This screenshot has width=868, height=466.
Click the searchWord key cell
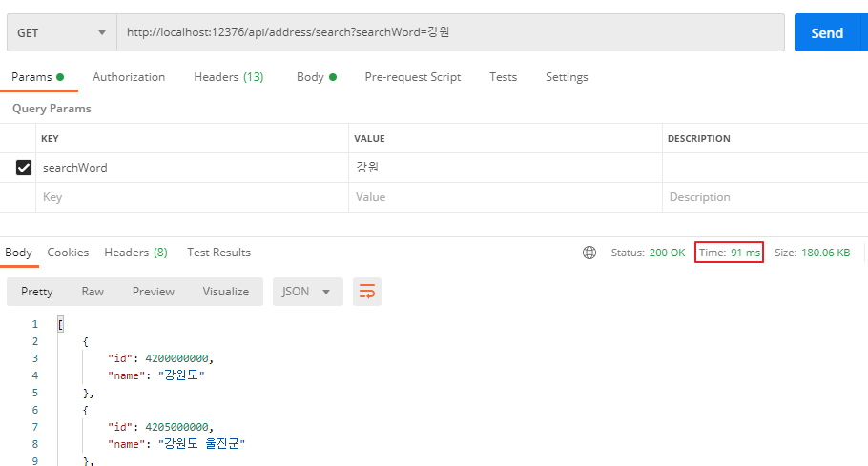click(x=192, y=168)
